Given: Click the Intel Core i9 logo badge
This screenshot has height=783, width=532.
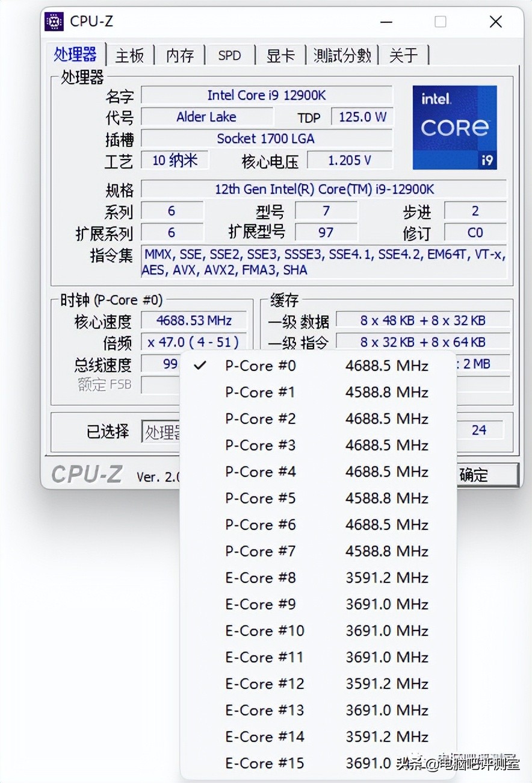Looking at the screenshot, I should 454,128.
